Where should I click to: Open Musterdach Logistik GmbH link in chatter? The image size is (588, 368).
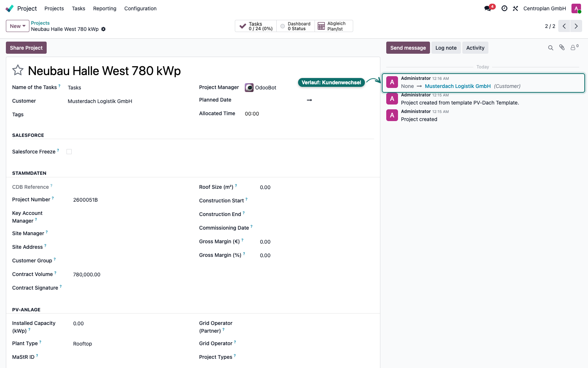(x=458, y=86)
